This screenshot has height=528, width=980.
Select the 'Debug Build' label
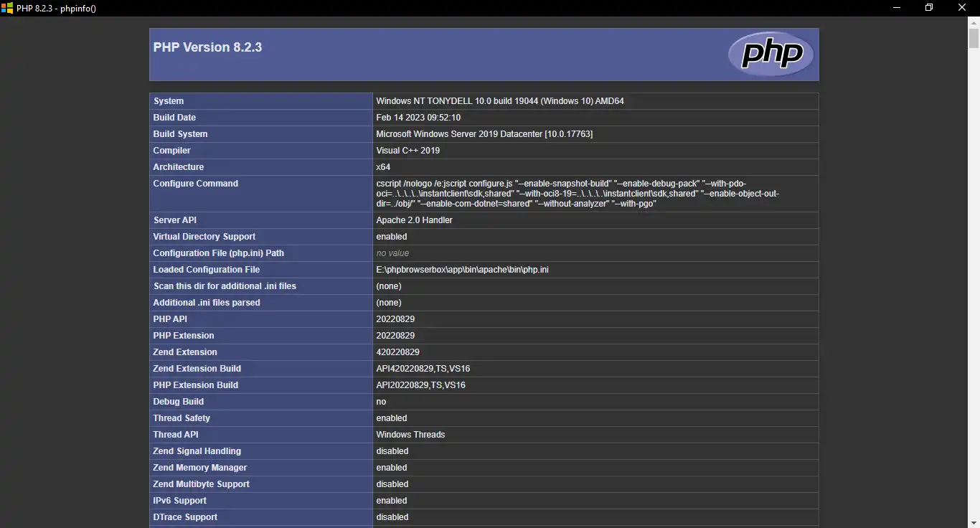point(178,402)
